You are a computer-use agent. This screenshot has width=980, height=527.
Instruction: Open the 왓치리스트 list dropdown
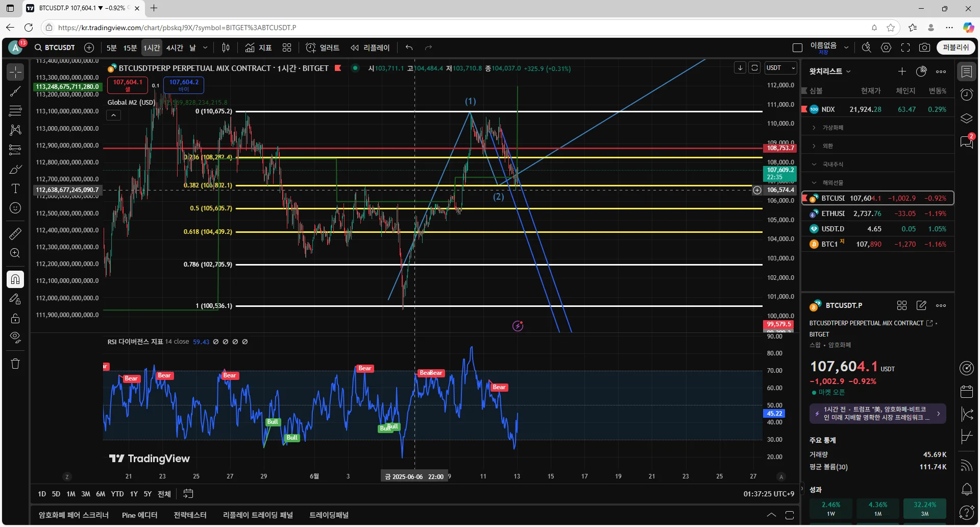830,71
